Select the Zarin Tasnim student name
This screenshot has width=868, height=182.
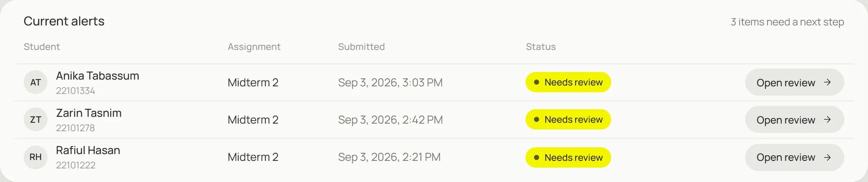(x=89, y=113)
